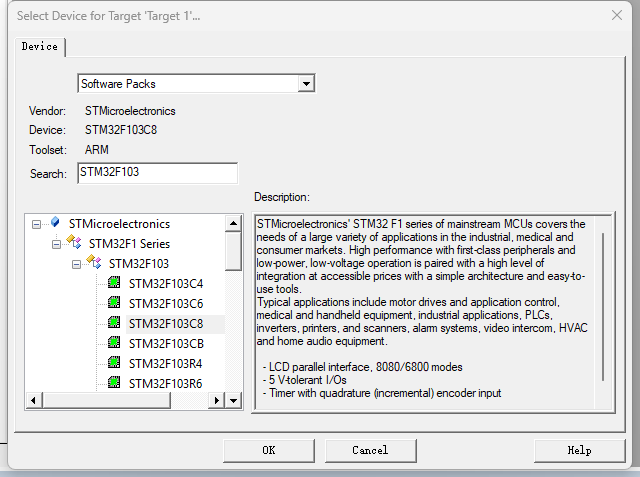
Task: Collapse the STM32F1 Series node
Action: 56,244
